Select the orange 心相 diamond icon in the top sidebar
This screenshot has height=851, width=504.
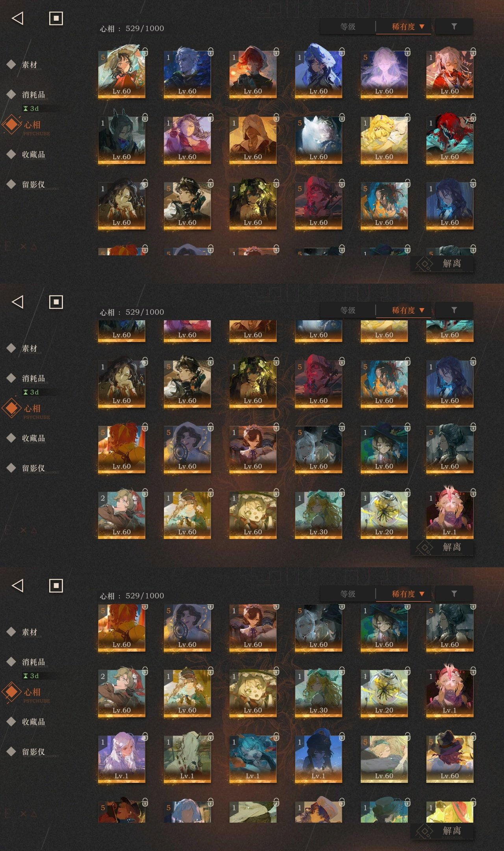point(12,124)
